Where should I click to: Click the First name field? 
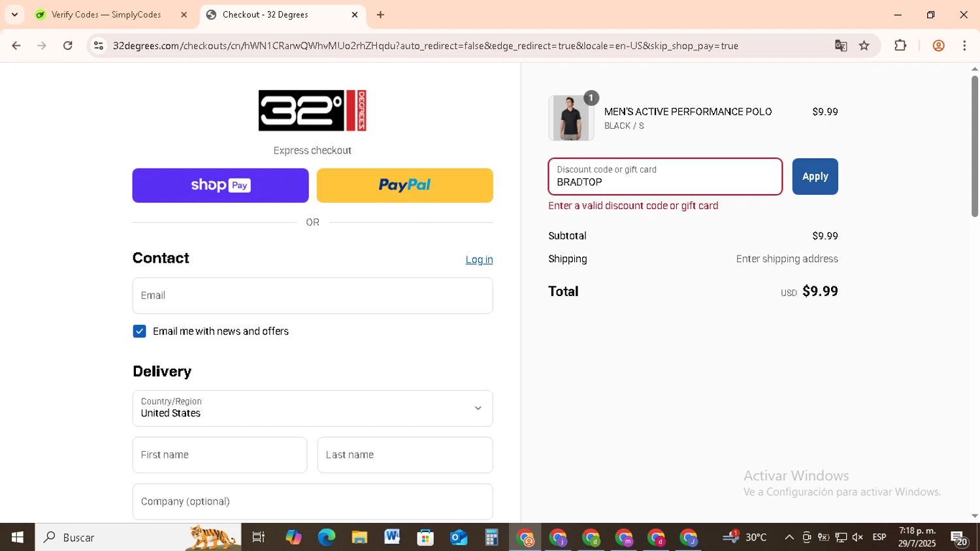click(x=220, y=455)
